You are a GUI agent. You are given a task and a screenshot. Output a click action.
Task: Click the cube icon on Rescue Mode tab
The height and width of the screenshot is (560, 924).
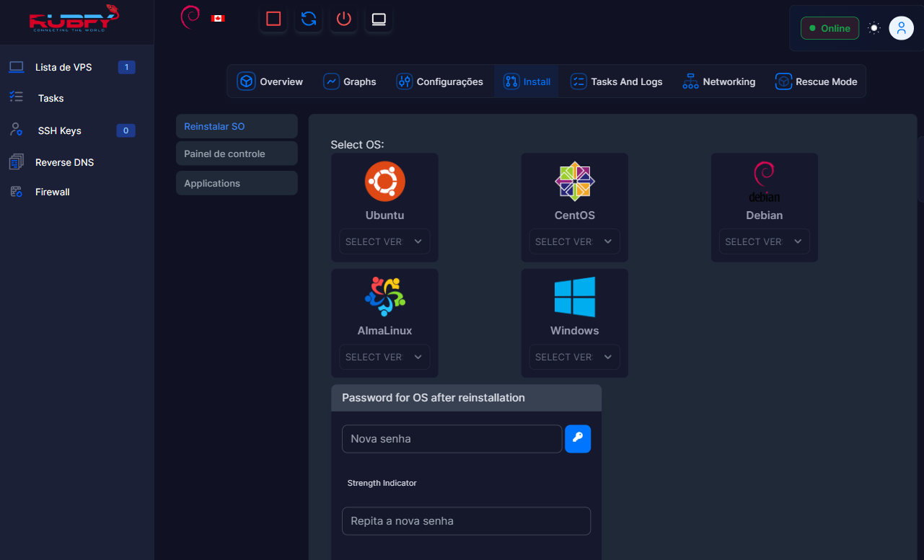tap(783, 81)
